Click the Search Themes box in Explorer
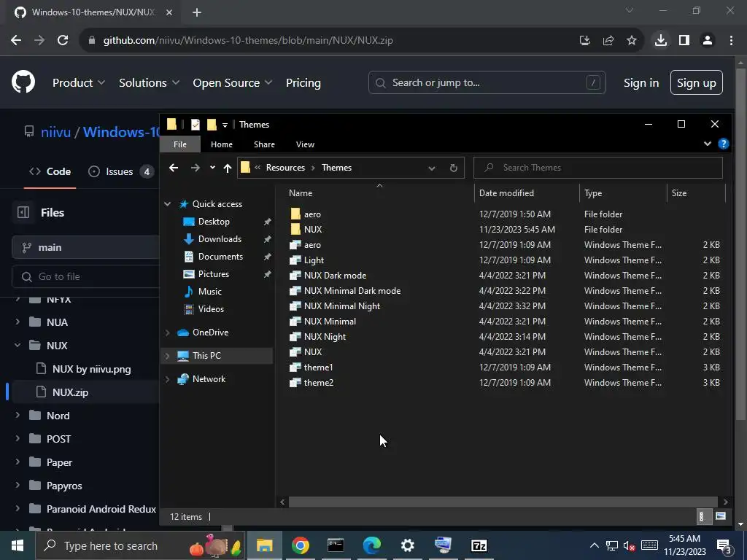Image resolution: width=747 pixels, height=560 pixels. coord(598,168)
